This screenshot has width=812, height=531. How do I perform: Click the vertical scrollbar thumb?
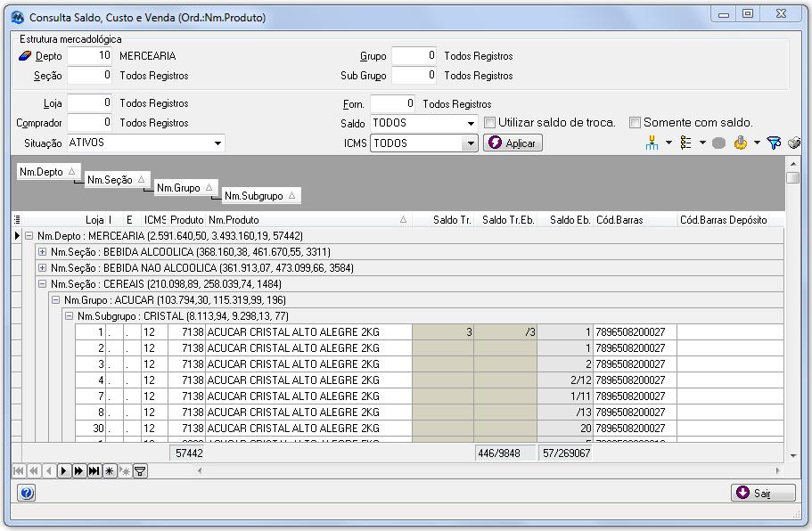click(792, 177)
